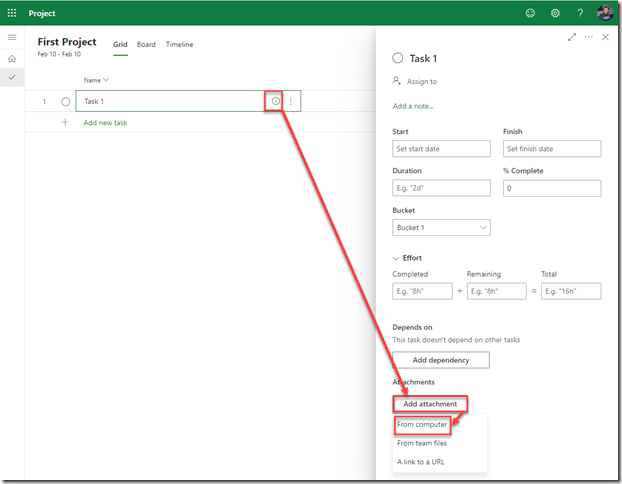The height and width of the screenshot is (484, 622).
Task: Click the Set start date field
Action: pos(441,149)
